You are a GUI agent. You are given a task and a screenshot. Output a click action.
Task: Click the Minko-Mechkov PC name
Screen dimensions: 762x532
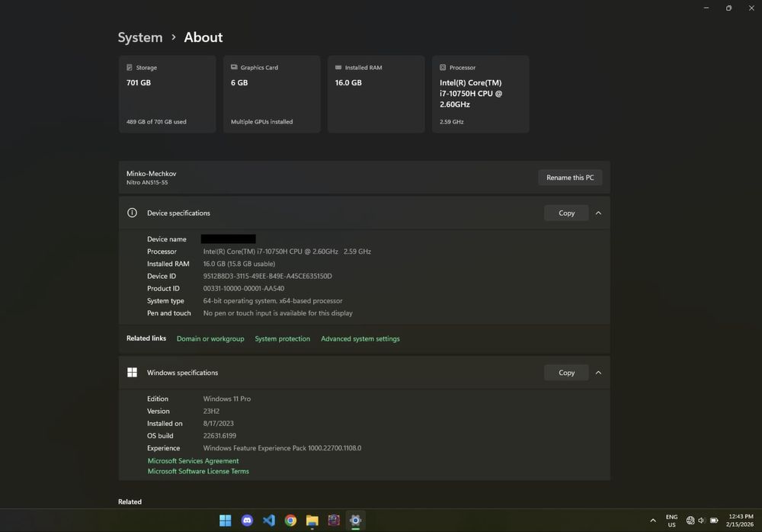point(151,174)
